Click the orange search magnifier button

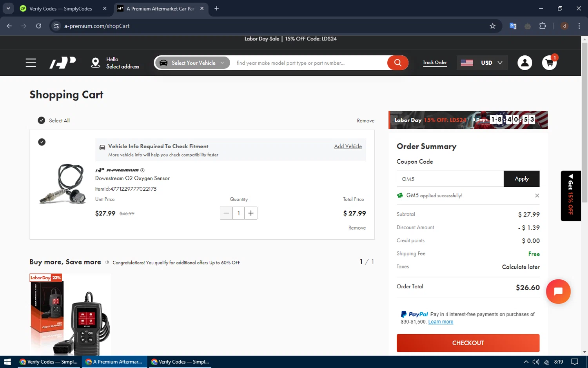pyautogui.click(x=397, y=63)
